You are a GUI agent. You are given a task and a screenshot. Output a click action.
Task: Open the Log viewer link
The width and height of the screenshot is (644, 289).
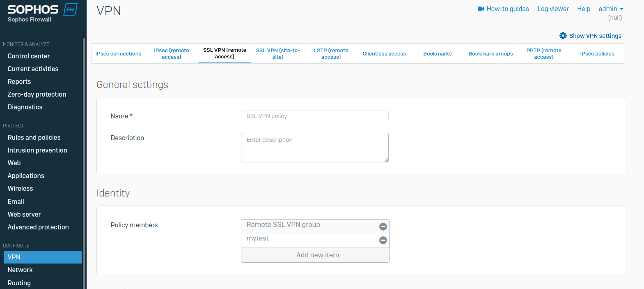click(553, 9)
